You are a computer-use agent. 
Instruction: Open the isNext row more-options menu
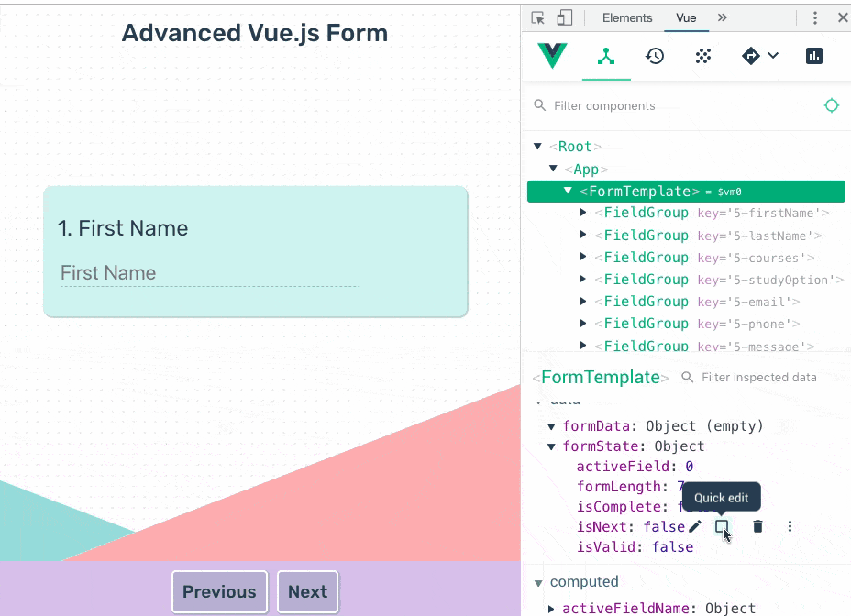click(x=790, y=526)
